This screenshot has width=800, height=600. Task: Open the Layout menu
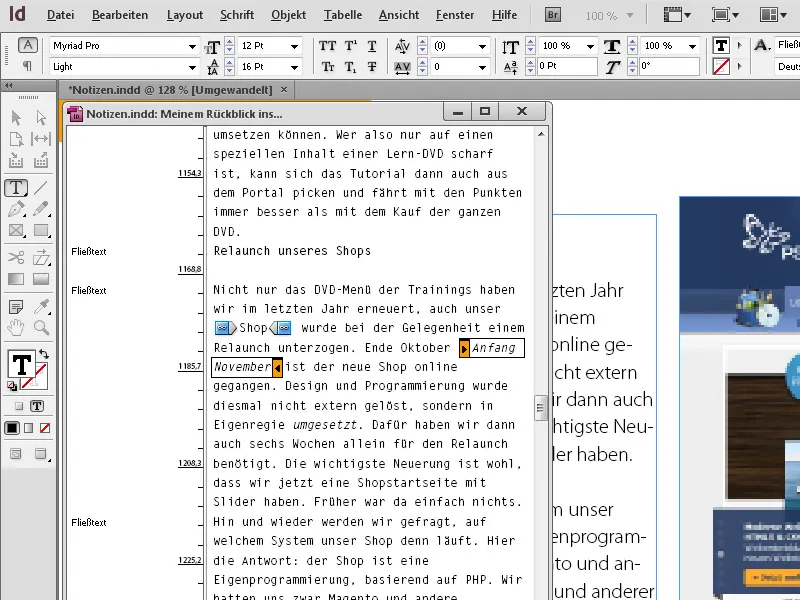click(x=185, y=15)
